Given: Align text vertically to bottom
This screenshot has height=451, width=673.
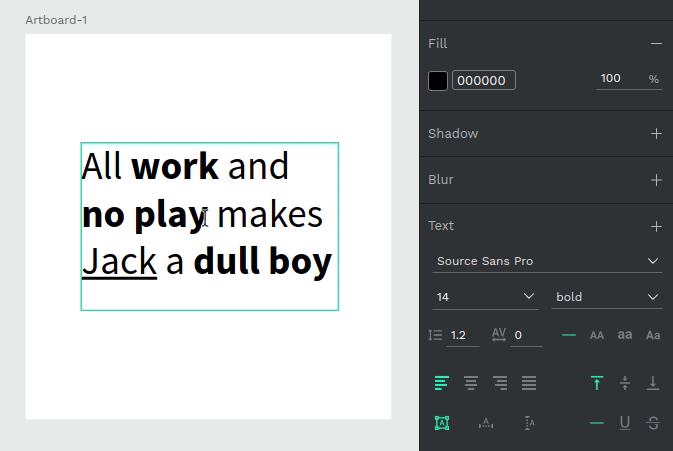Looking at the screenshot, I should coord(653,383).
